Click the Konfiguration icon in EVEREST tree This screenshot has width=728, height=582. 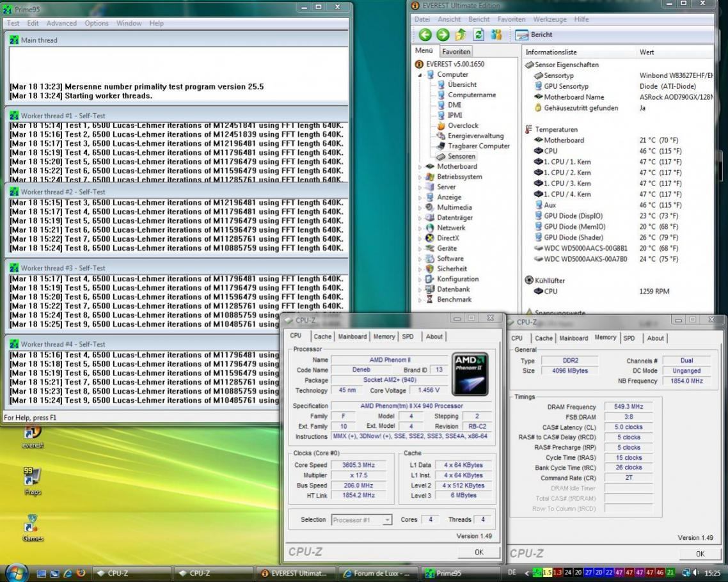[x=430, y=279]
